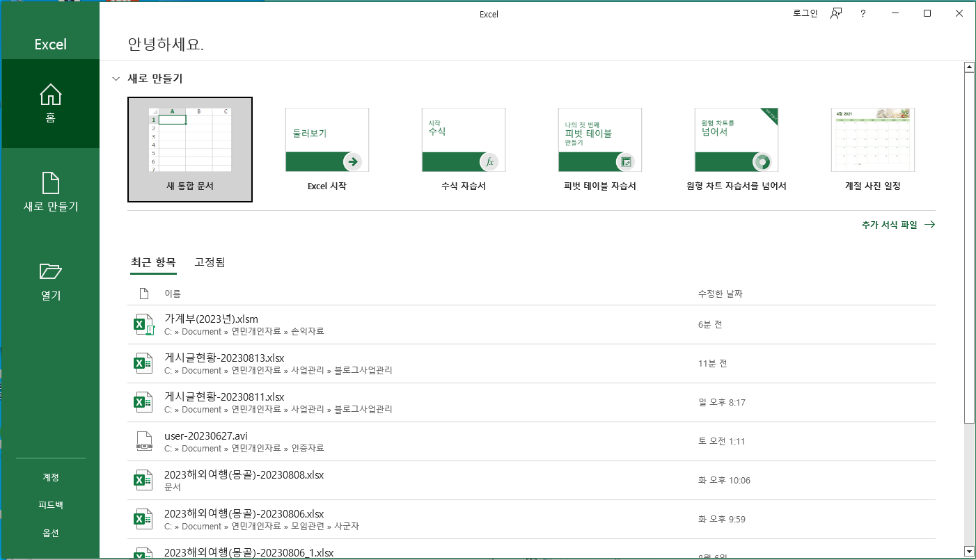Viewport: 976px width, 560px height.
Task: Open the 옵션 options in sidebar
Action: [51, 533]
